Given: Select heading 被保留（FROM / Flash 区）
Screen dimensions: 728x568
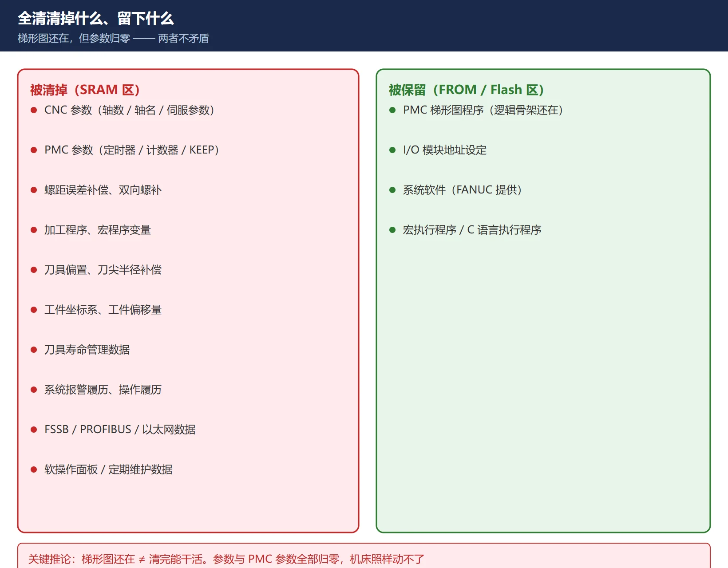Looking at the screenshot, I should (466, 90).
